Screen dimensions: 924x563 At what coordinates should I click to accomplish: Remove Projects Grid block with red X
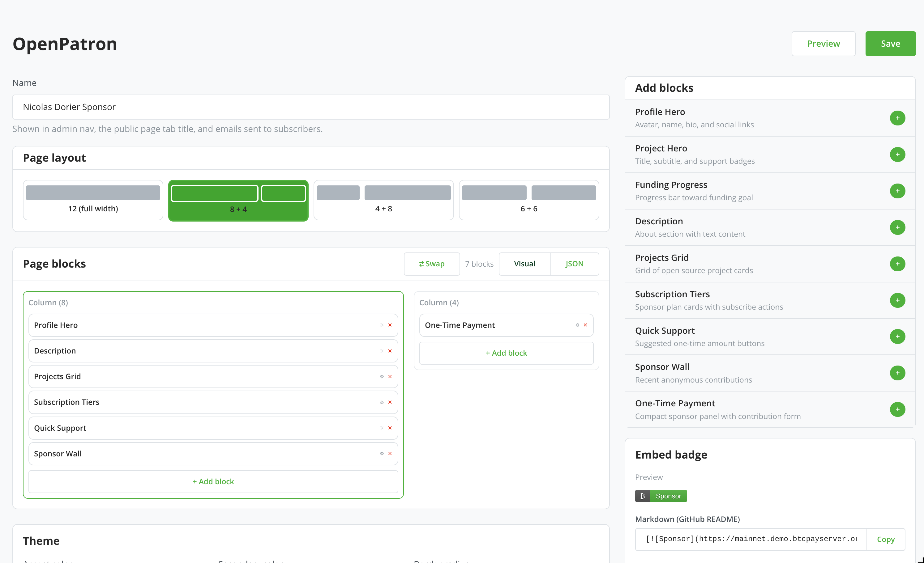pos(390,376)
